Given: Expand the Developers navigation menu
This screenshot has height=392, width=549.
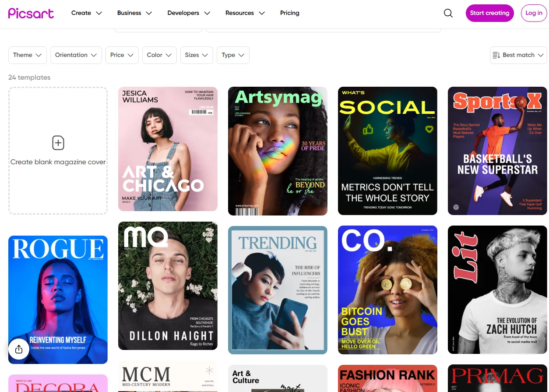Looking at the screenshot, I should (x=189, y=13).
